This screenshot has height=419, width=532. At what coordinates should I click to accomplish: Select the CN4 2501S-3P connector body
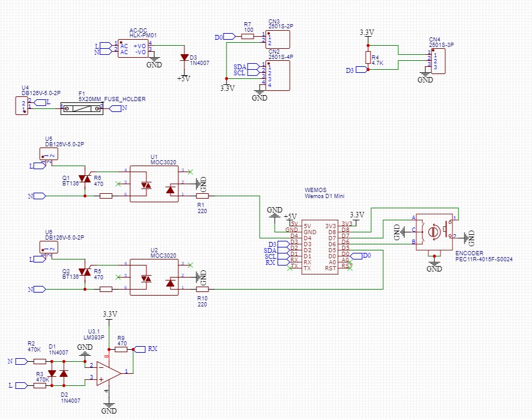438,61
